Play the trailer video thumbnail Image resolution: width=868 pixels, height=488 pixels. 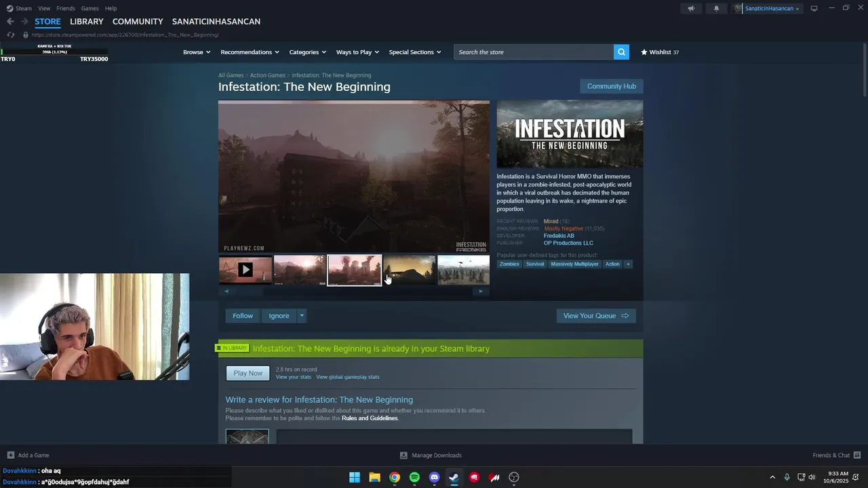coord(245,270)
